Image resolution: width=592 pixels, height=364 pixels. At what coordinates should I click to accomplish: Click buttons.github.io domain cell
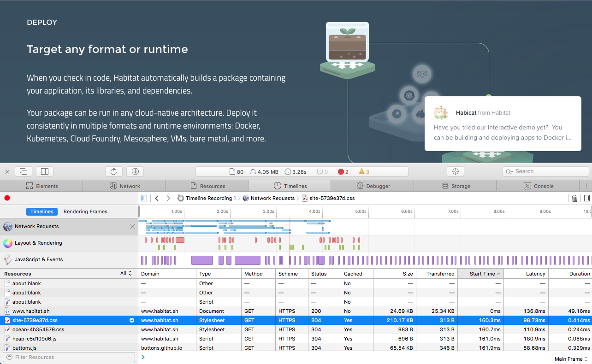point(167,348)
